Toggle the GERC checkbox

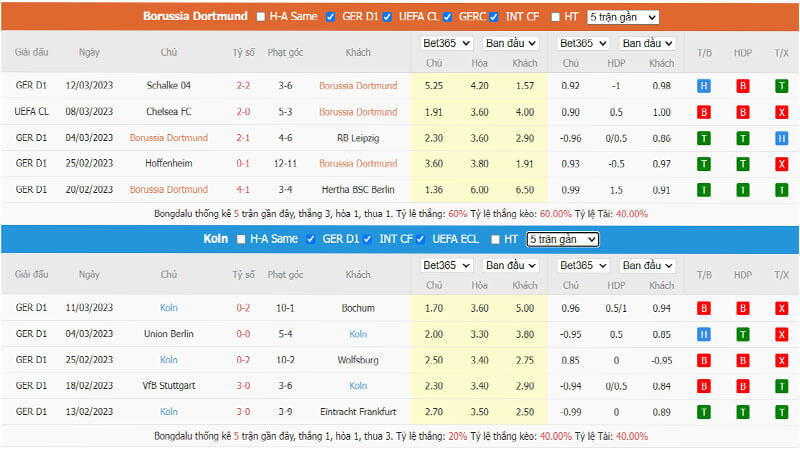[447, 17]
